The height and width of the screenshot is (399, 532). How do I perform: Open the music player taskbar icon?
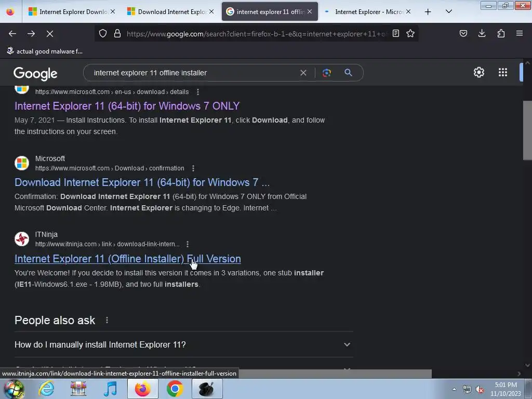110,389
